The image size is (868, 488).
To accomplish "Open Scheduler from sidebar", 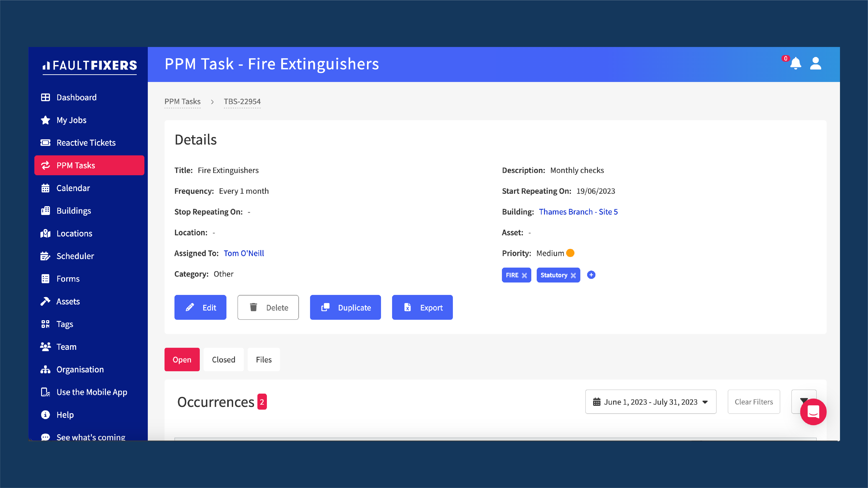I will click(75, 256).
